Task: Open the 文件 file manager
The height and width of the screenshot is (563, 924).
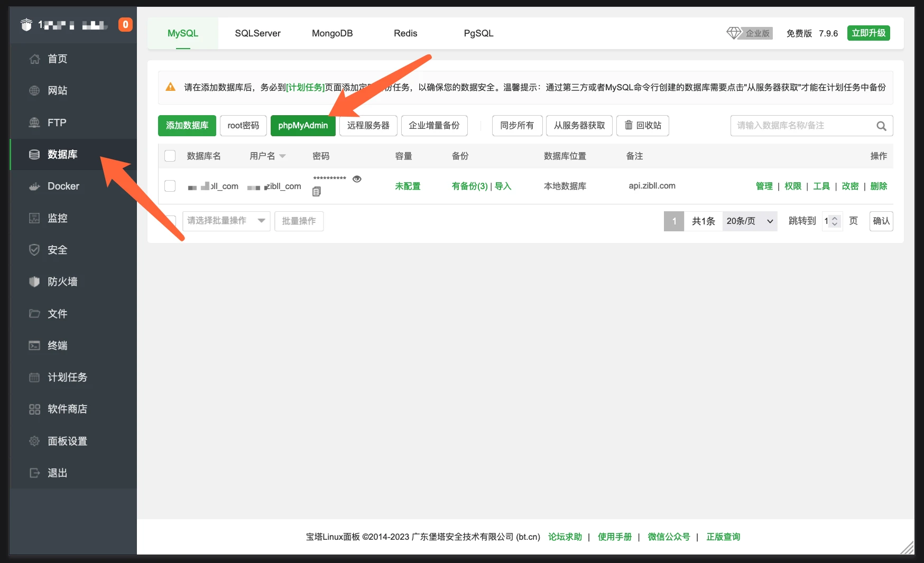Action: point(56,313)
